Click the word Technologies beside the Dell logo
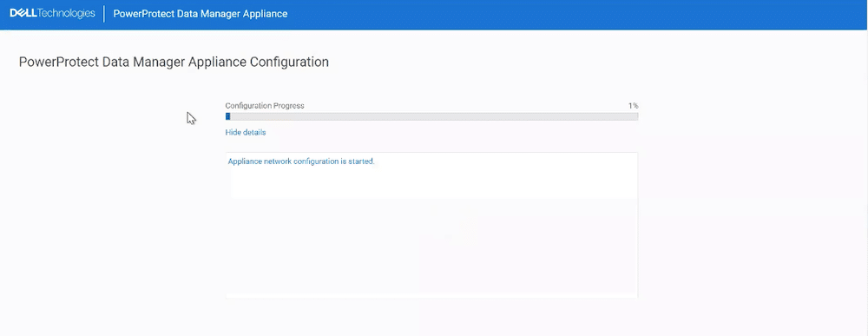This screenshot has width=868, height=336. click(66, 14)
